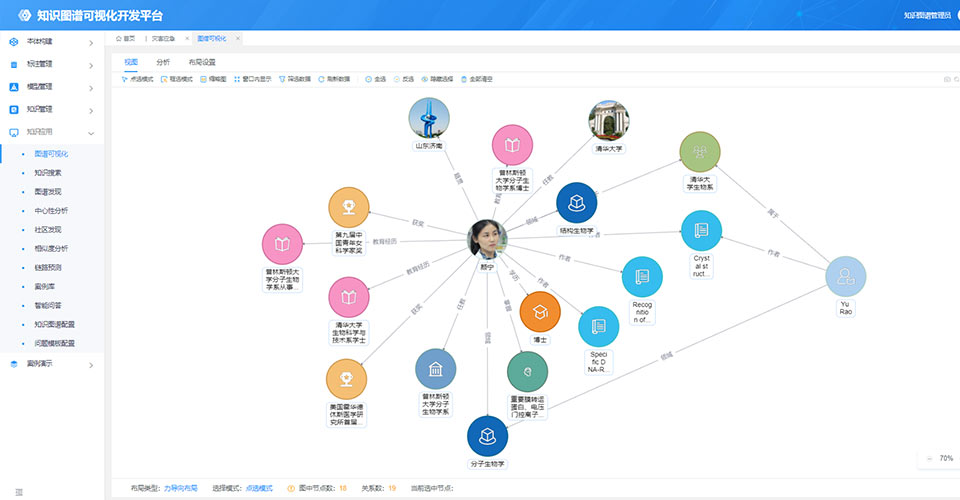Click the 全选 select-all toolbar item
960x500 pixels.
pos(375,78)
